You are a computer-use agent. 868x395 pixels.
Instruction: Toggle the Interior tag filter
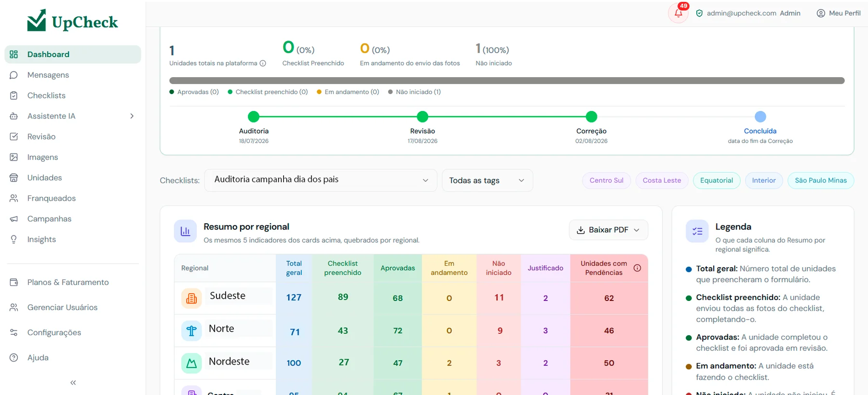click(x=764, y=180)
